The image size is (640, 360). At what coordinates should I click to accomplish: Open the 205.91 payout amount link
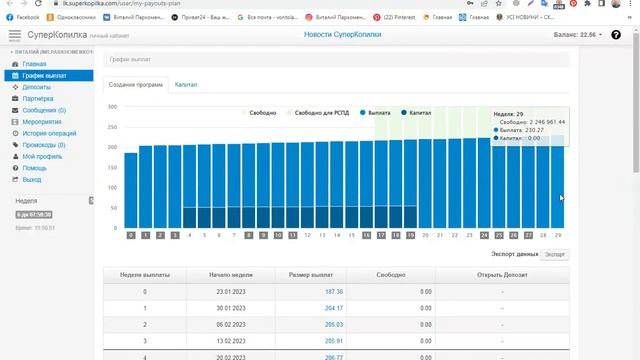click(x=333, y=341)
